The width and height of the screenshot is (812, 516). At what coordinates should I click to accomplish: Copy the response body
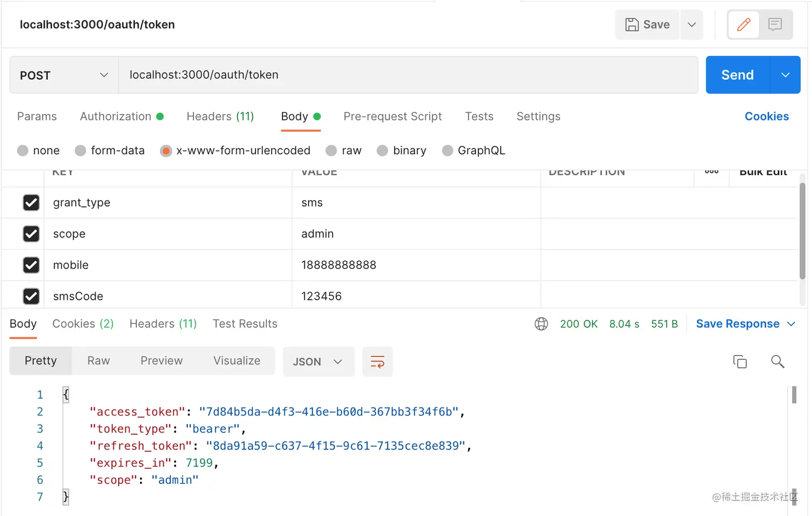740,362
